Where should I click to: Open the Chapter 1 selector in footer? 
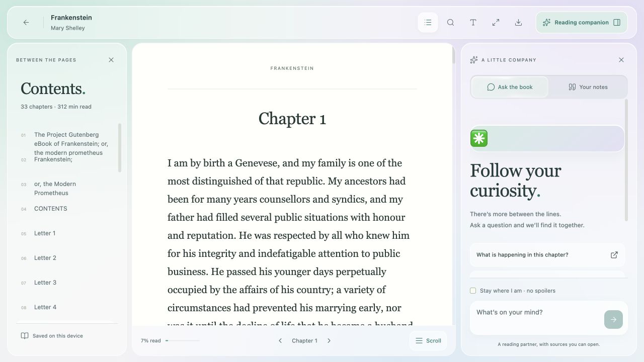[304, 341]
